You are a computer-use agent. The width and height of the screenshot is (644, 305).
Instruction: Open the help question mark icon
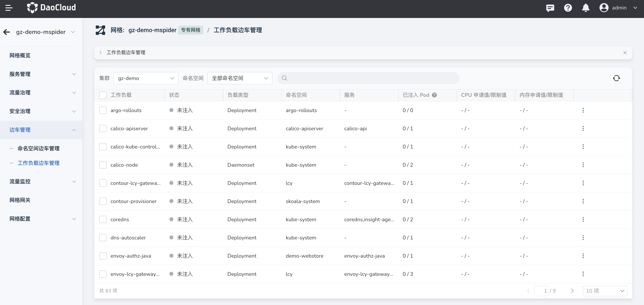point(568,8)
